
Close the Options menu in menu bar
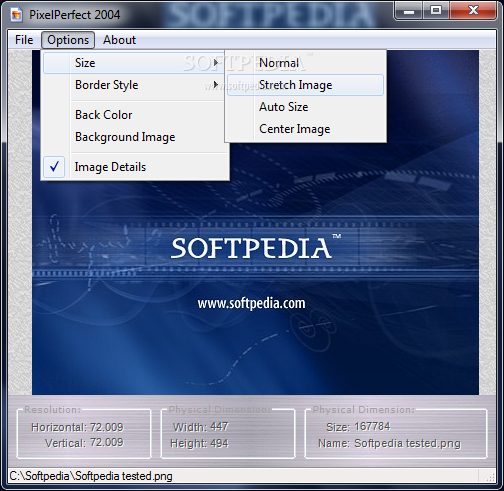tap(68, 40)
